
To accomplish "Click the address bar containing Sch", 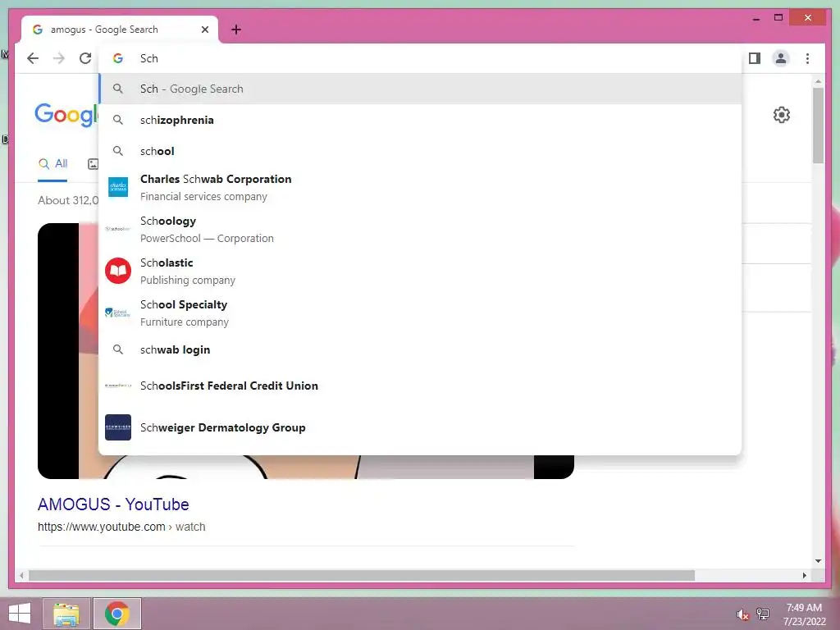I will coord(421,58).
